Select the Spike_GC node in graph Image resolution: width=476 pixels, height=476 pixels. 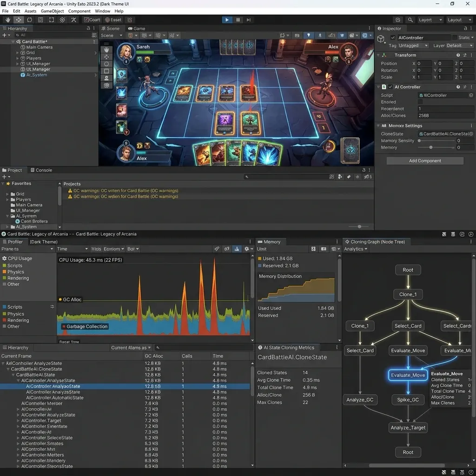[408, 400]
